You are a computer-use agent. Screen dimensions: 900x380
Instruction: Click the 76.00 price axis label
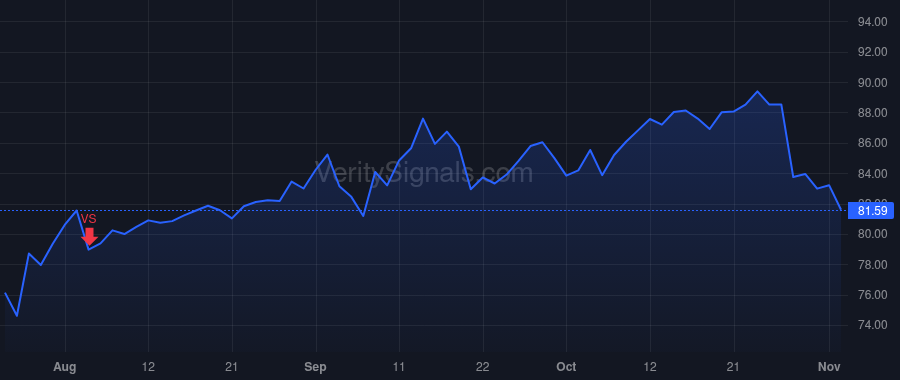[x=872, y=295]
